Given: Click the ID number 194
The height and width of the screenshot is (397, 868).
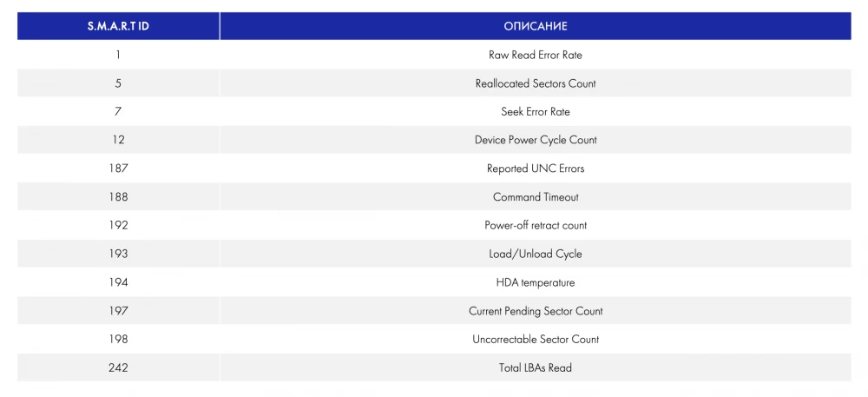Looking at the screenshot, I should pos(118,282).
